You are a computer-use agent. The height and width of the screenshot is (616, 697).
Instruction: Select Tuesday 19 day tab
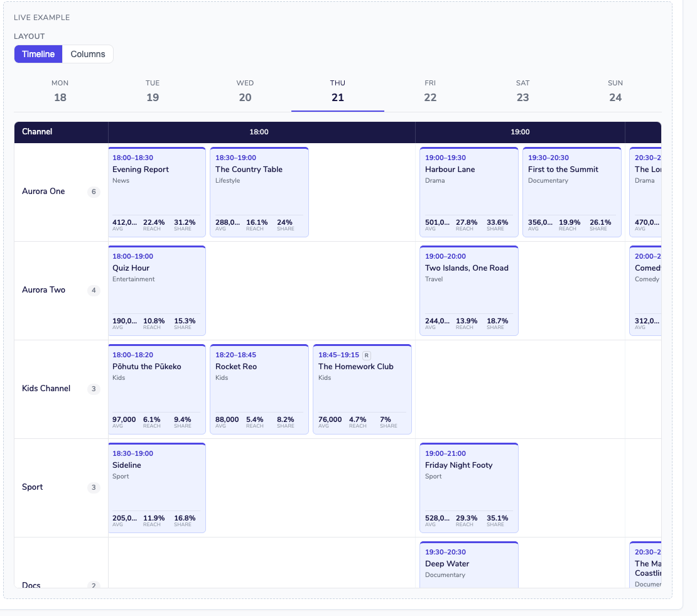153,91
